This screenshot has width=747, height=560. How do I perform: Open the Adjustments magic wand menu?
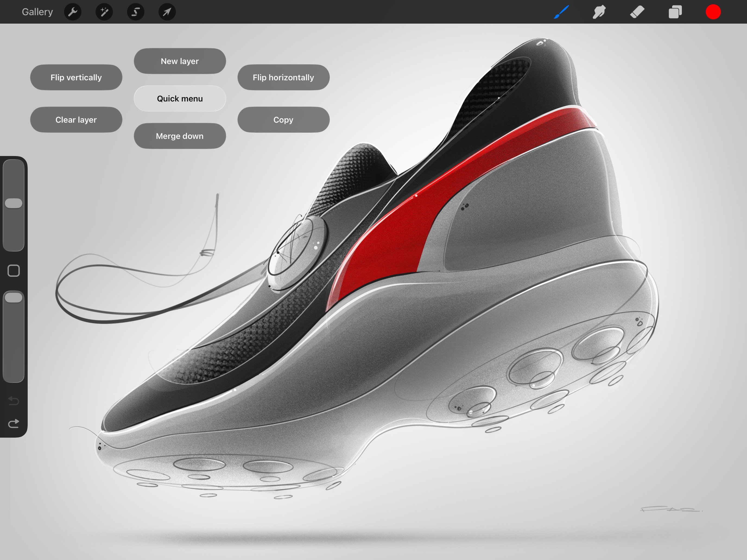point(104,12)
